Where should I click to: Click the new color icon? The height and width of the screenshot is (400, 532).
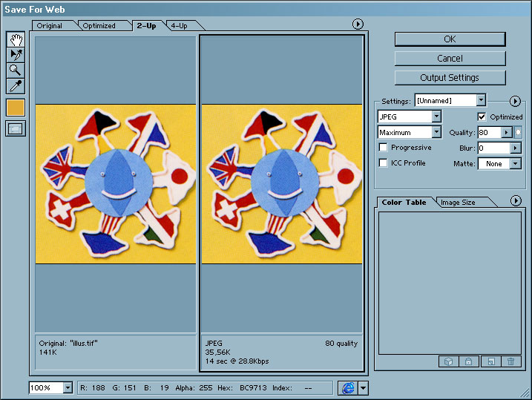pyautogui.click(x=491, y=361)
